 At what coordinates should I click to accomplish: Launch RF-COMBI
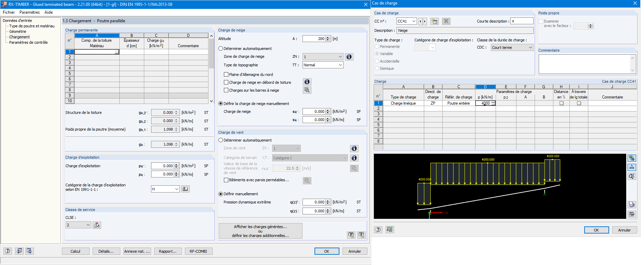click(x=199, y=251)
